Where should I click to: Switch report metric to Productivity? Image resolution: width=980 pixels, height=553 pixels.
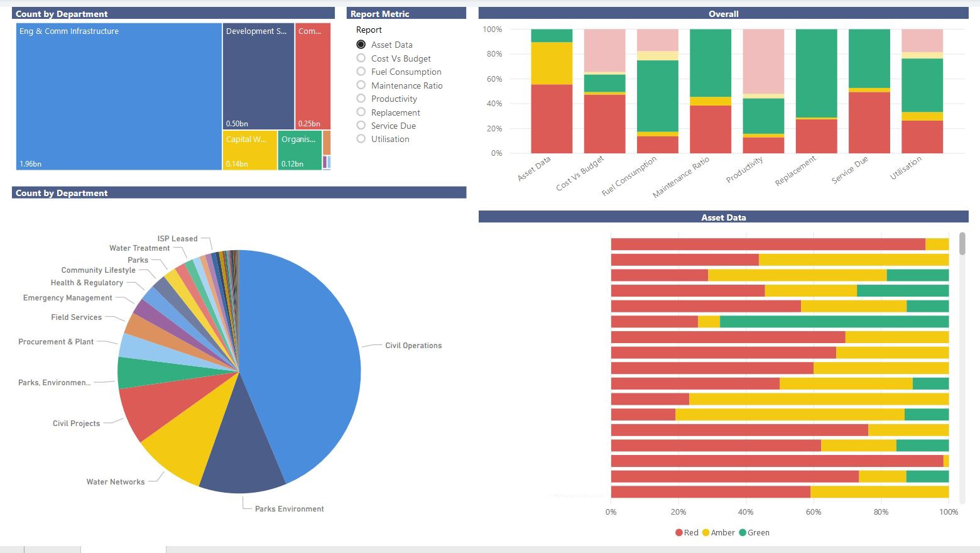[361, 99]
